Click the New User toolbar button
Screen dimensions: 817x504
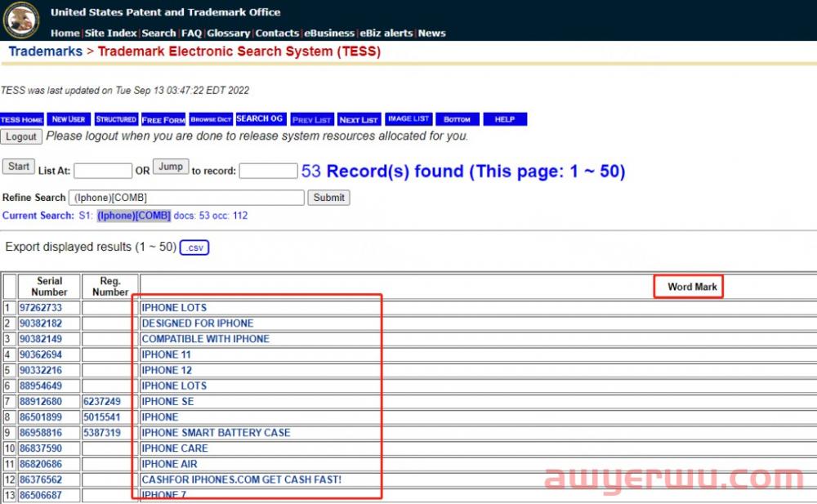pyautogui.click(x=69, y=119)
